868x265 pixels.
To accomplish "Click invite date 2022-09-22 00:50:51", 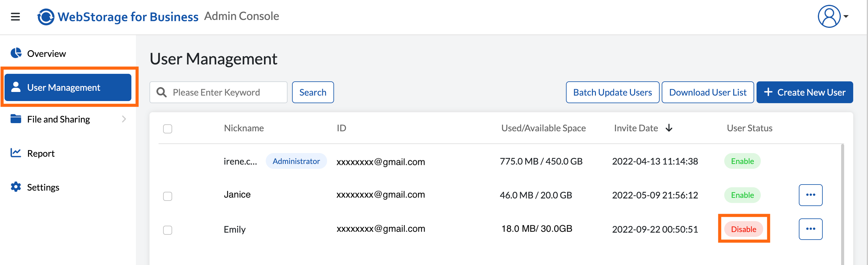I will pyautogui.click(x=655, y=229).
